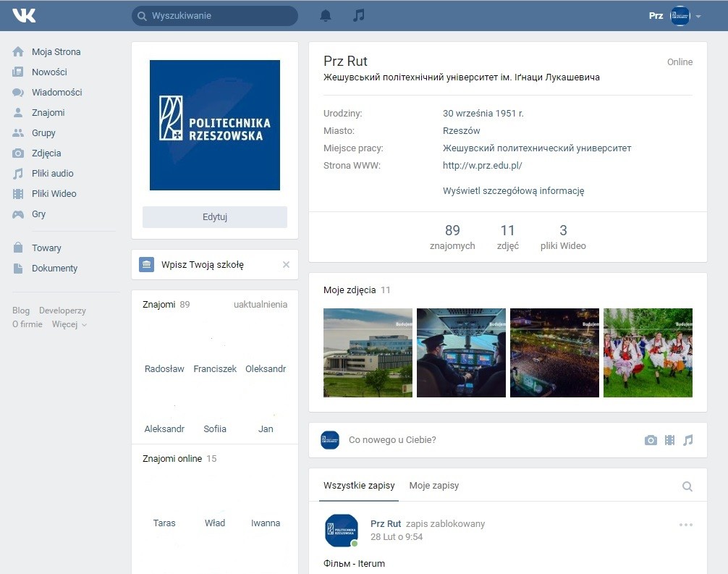
Task: Search wall posts with magnifier icon
Action: click(x=687, y=486)
